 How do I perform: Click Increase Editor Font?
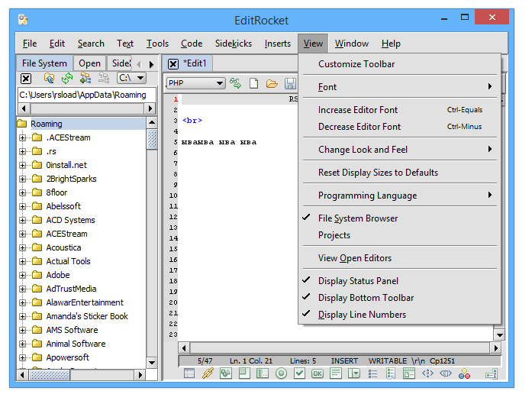[x=400, y=110]
